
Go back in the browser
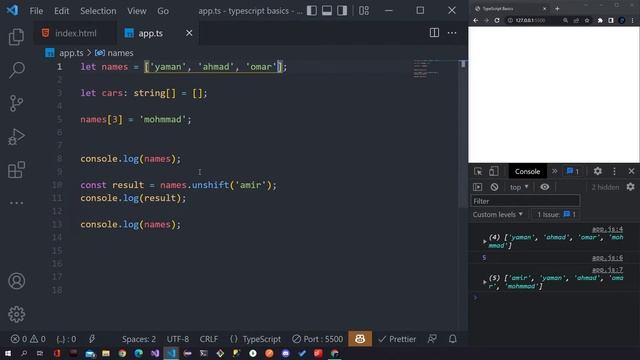pos(476,20)
